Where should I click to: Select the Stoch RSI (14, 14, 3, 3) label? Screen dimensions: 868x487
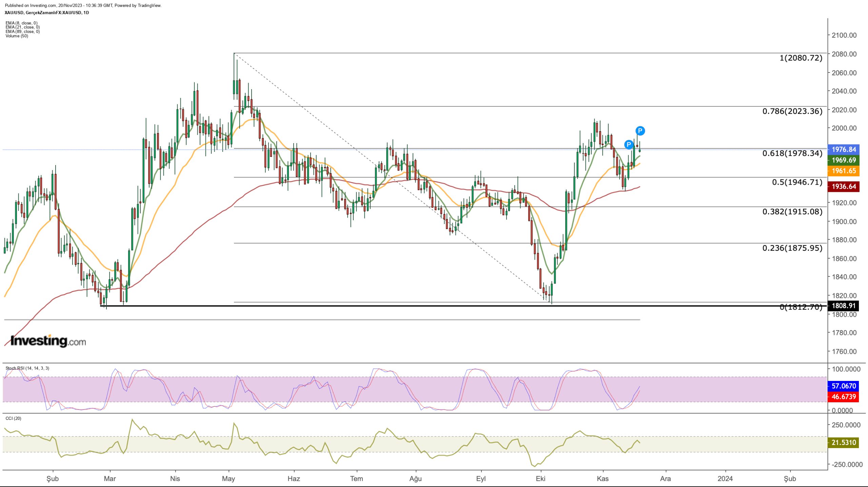(27, 368)
